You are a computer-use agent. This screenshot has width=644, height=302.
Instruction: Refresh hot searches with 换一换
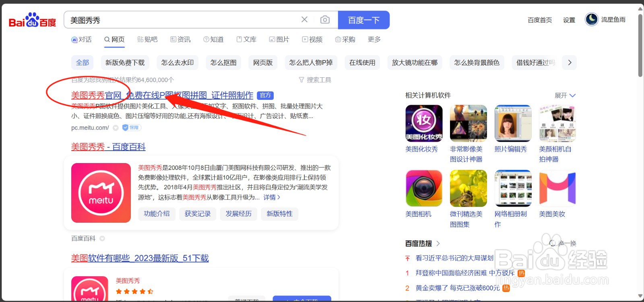pos(563,243)
